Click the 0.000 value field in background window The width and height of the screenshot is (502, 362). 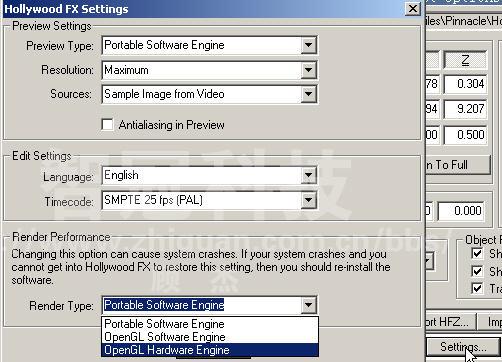click(x=461, y=211)
